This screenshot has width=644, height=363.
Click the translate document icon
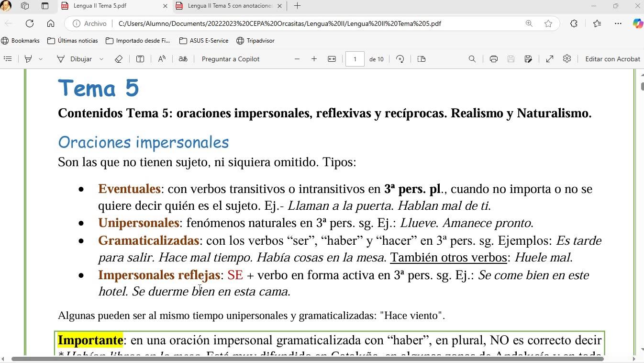(183, 59)
